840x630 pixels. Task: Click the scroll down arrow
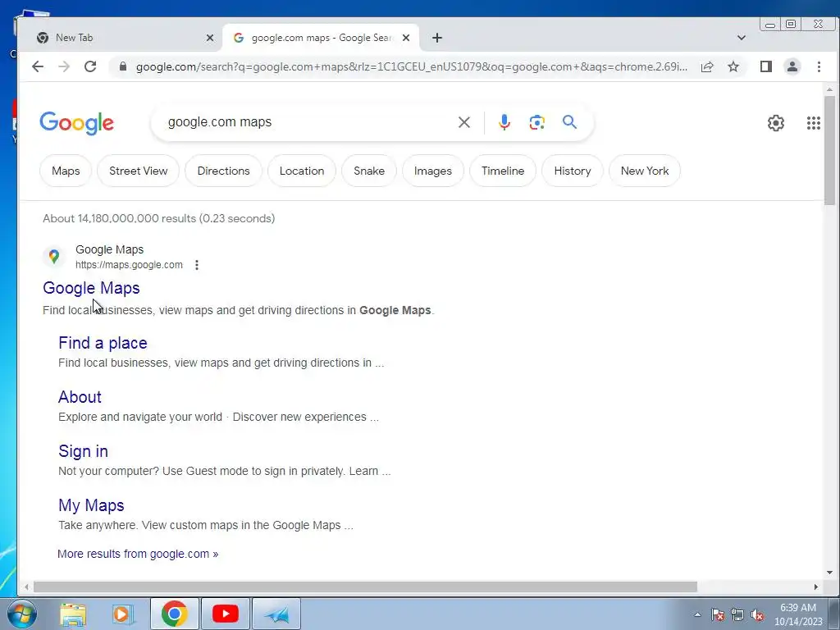click(x=829, y=572)
